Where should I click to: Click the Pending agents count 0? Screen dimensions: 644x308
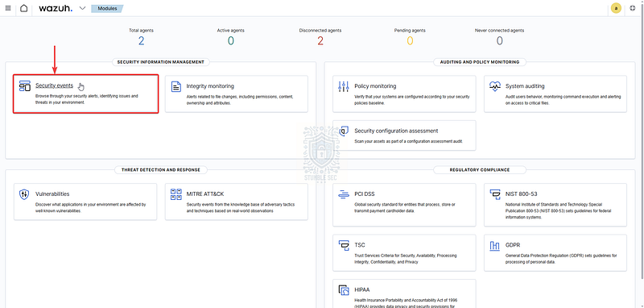(410, 40)
